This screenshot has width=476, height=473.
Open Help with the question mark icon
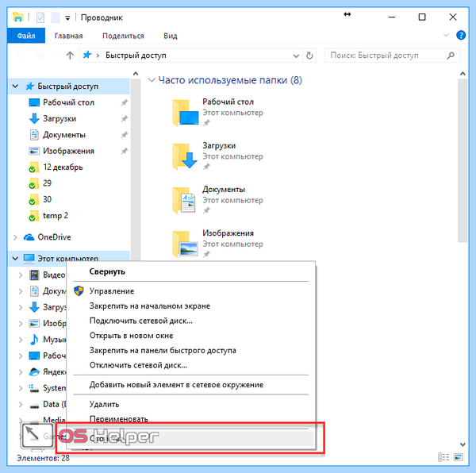click(461, 35)
